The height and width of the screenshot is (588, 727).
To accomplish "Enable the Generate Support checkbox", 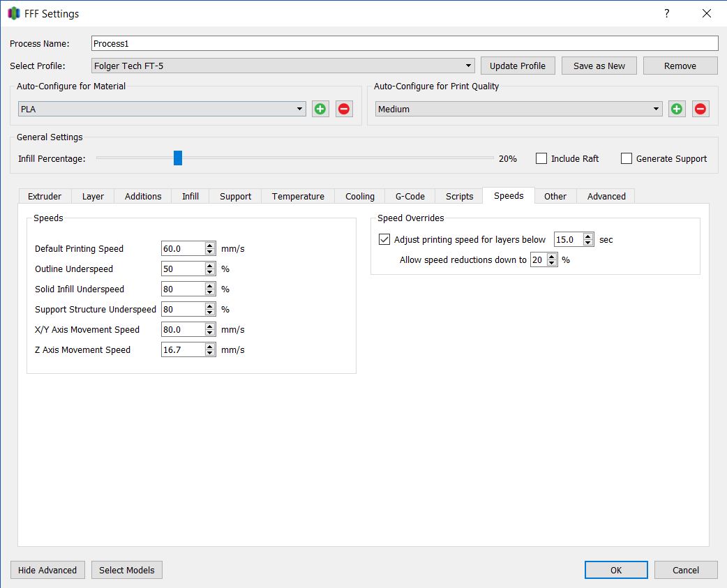I will (x=627, y=158).
